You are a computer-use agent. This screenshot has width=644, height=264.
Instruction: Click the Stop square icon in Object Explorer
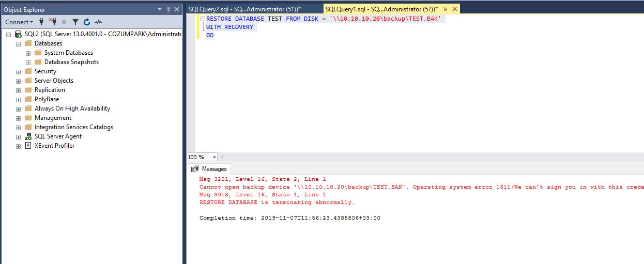64,22
